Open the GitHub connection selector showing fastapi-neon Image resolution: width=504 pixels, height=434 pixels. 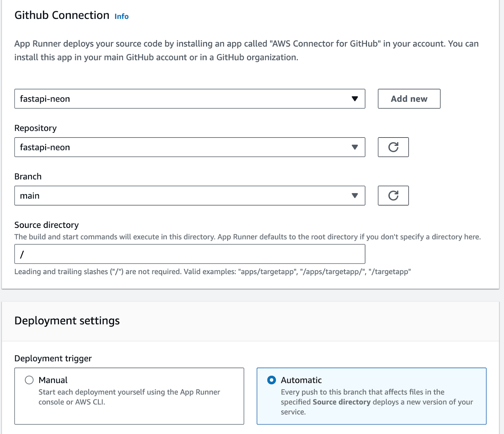coord(189,99)
